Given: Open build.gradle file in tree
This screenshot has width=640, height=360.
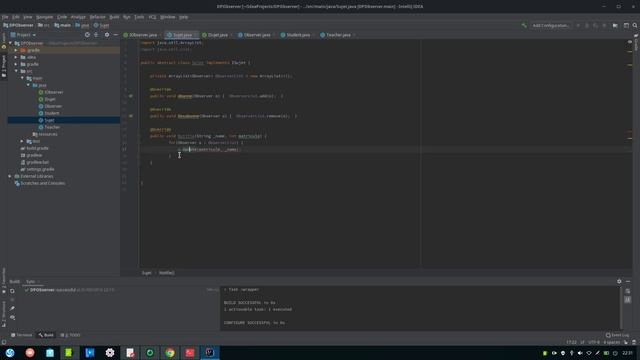Looking at the screenshot, I should coord(34,148).
